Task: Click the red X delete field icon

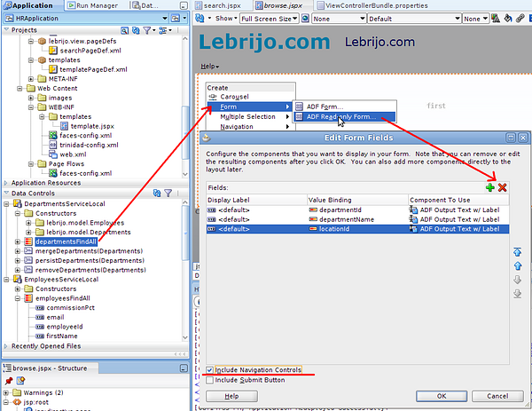Action: 503,187
